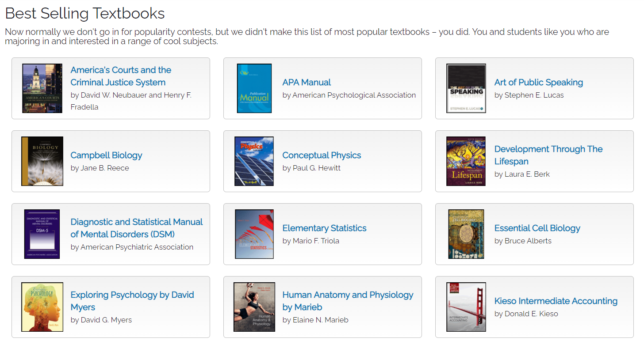Click the Intermediate Accounting bridge cover
Screen dimensions: 644x341
click(466, 307)
